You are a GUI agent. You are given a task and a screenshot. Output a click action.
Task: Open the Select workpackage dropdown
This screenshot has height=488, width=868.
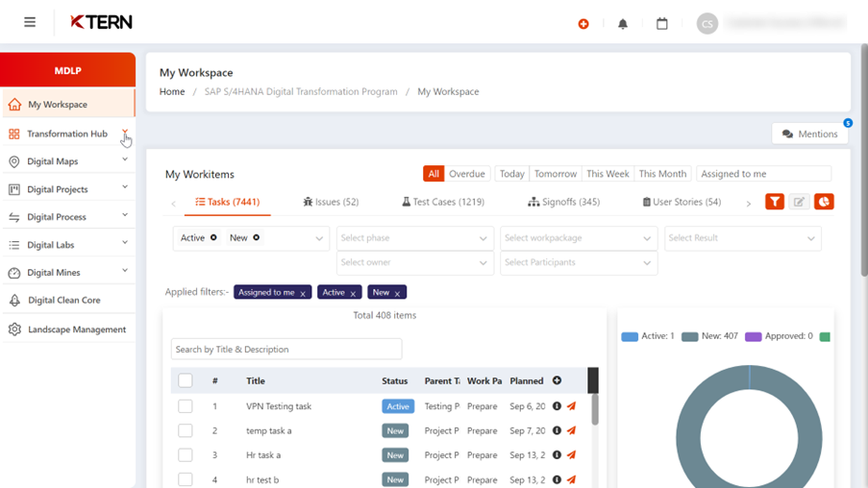(579, 238)
